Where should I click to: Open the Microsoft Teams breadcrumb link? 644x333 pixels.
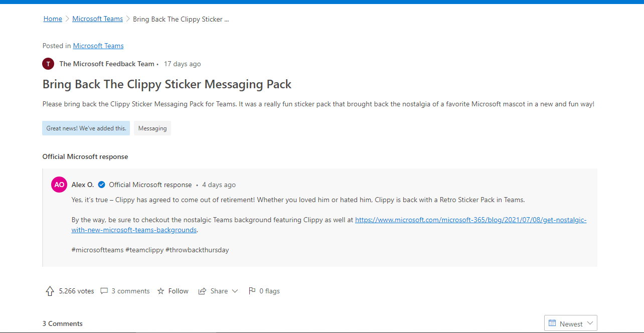coord(97,19)
